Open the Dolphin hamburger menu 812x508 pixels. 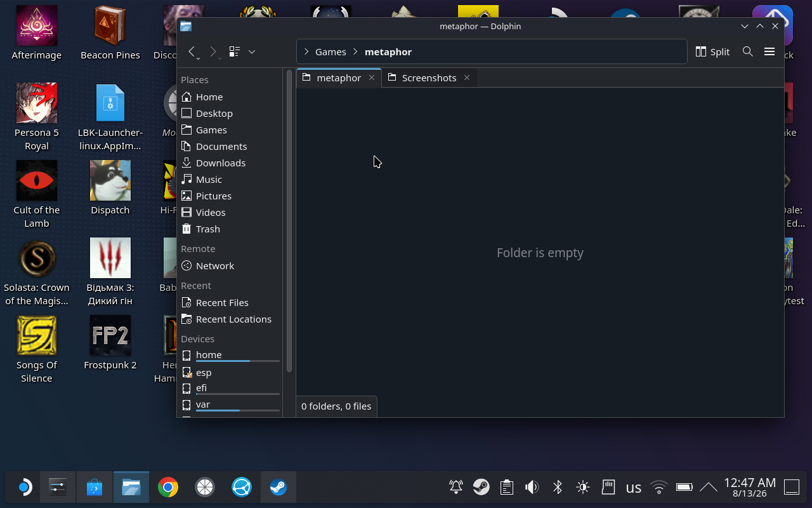pos(769,52)
